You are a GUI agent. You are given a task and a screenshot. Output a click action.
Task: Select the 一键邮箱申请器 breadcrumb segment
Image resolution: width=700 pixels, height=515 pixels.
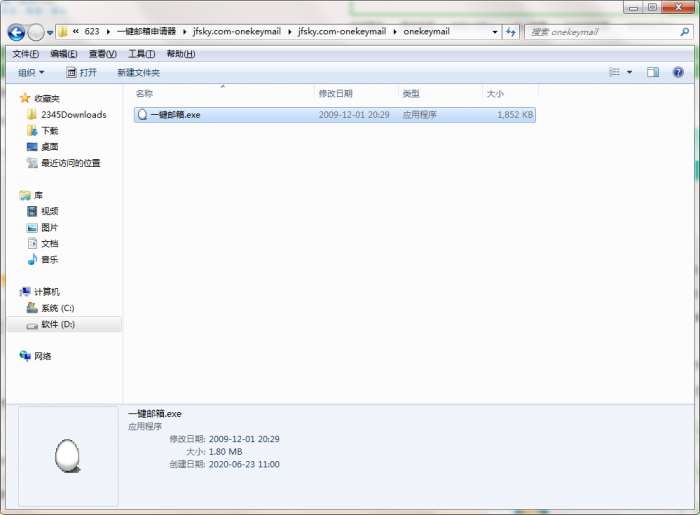pos(146,31)
